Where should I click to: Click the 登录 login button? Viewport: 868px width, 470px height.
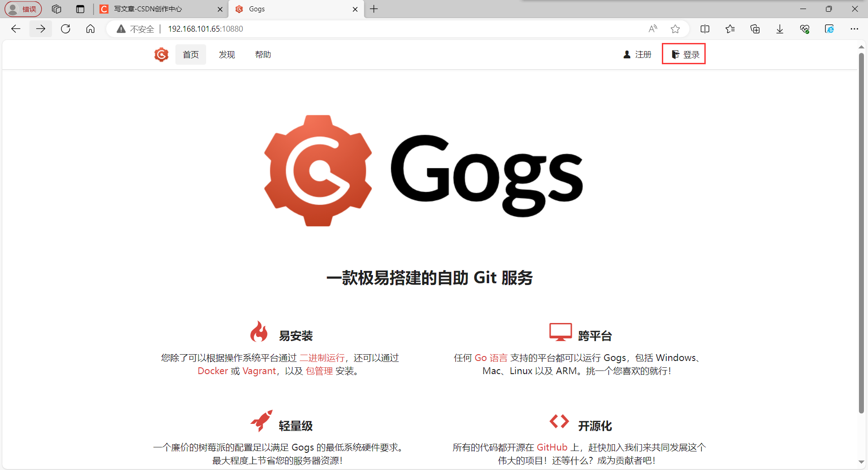click(686, 55)
